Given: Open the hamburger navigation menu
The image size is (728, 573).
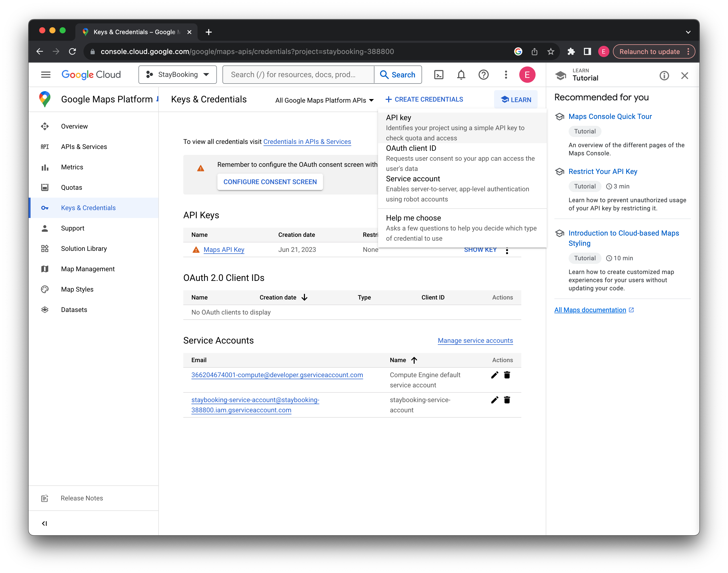Looking at the screenshot, I should click(46, 74).
